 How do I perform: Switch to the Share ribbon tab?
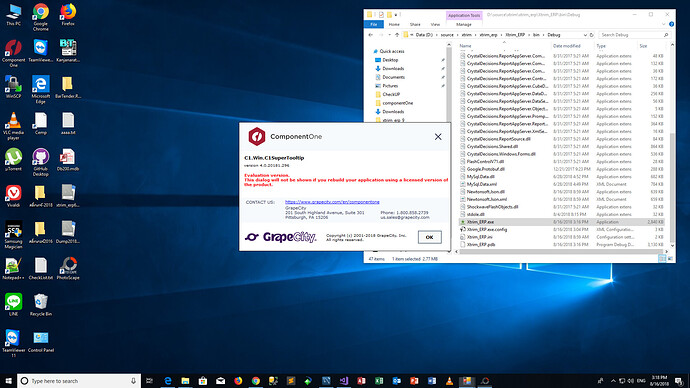(x=415, y=25)
